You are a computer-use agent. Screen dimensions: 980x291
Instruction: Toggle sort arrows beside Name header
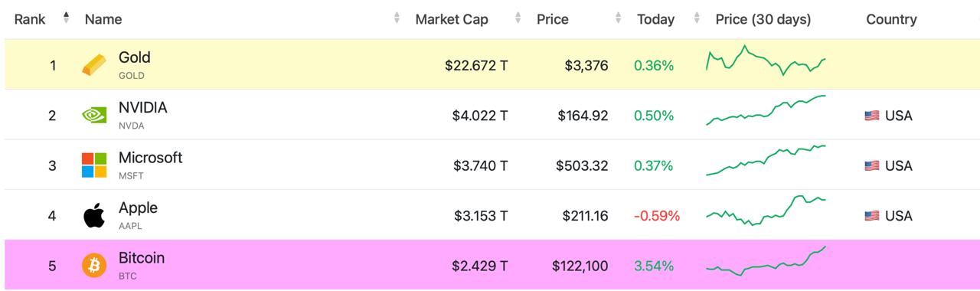pos(397,19)
